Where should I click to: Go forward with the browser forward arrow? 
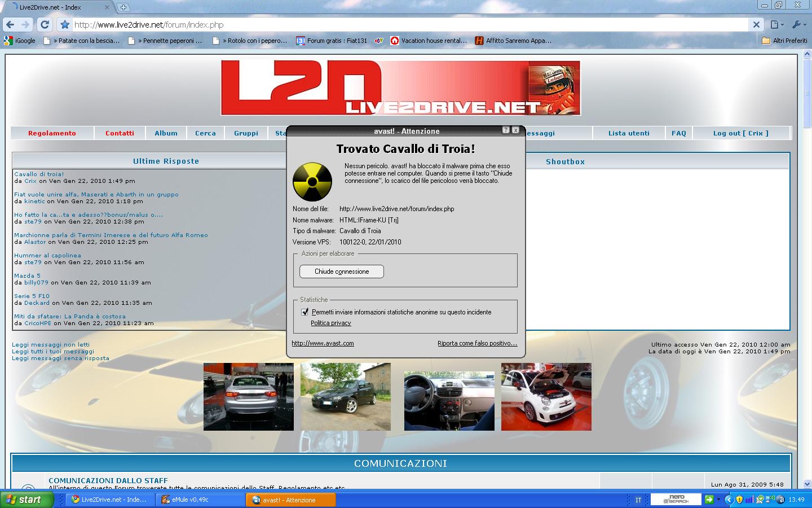tap(25, 25)
